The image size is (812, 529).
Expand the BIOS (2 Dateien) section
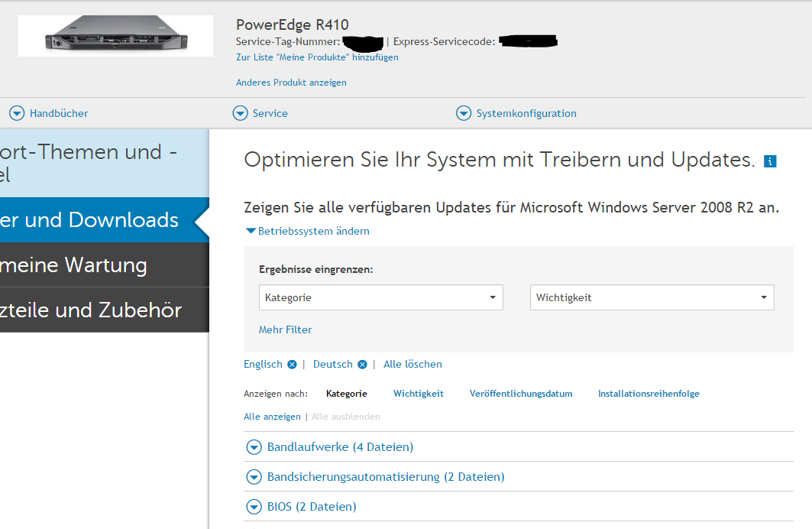[x=519, y=507]
